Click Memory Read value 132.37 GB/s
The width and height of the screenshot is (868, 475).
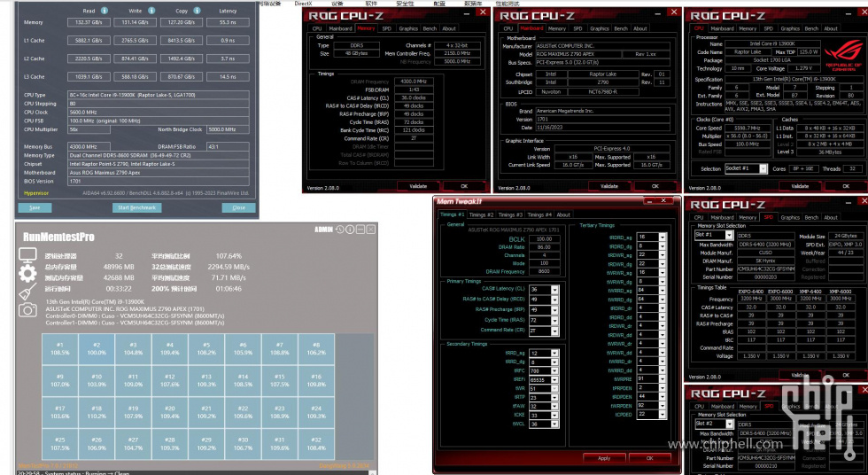click(89, 22)
